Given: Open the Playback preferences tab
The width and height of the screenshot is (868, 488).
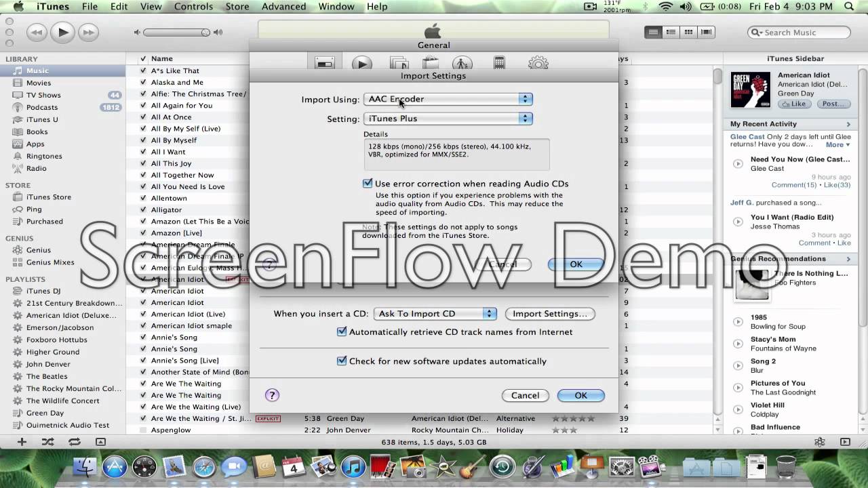Looking at the screenshot, I should [x=361, y=63].
